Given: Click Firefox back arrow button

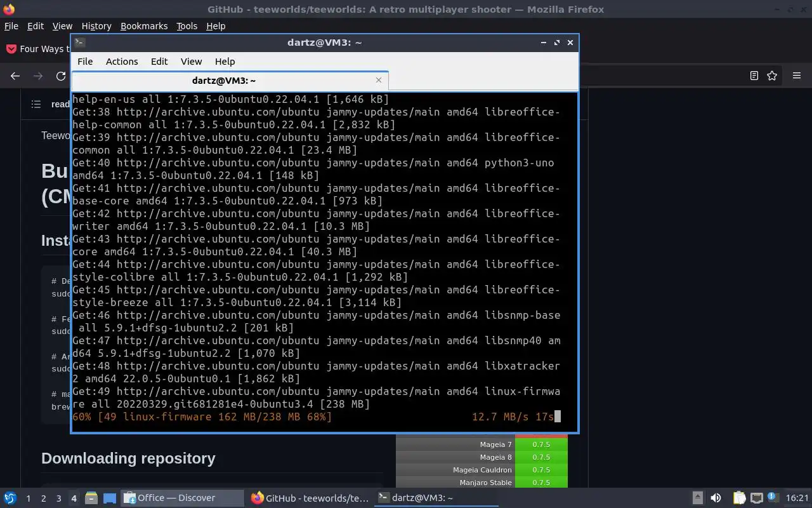Looking at the screenshot, I should [x=15, y=76].
